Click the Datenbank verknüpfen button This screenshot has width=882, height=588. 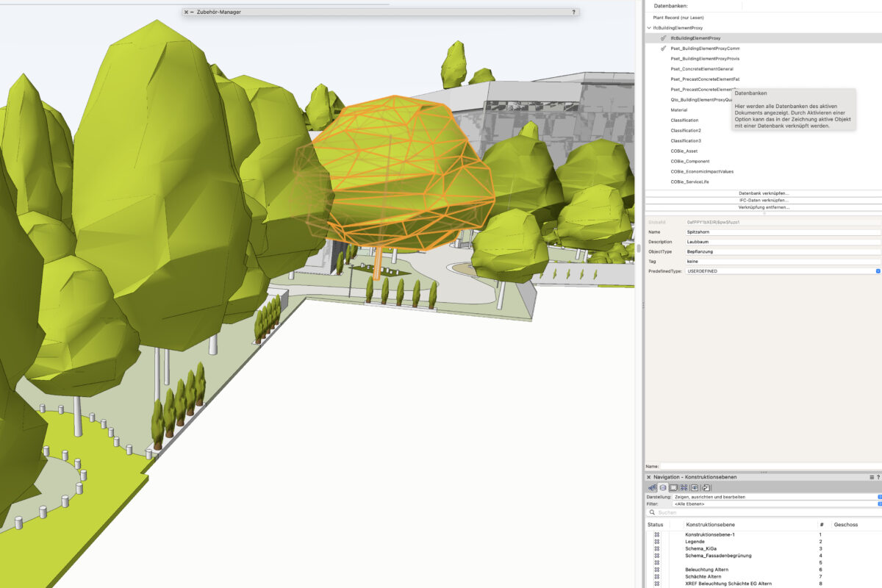pos(763,193)
